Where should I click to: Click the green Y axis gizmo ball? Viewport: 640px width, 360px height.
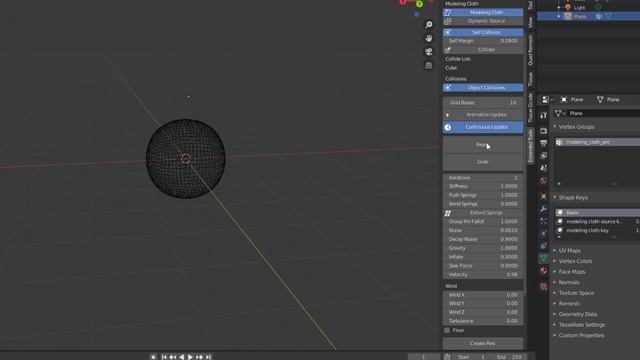coord(419,4)
